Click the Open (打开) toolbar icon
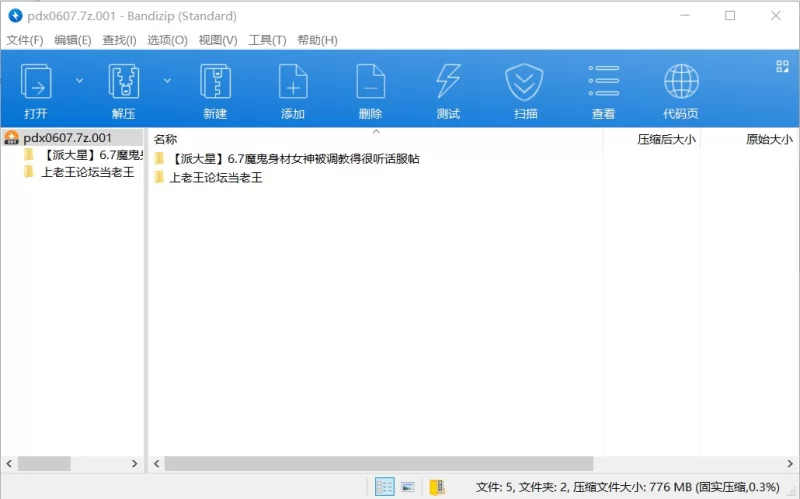Image resolution: width=800 pixels, height=499 pixels. (x=36, y=82)
